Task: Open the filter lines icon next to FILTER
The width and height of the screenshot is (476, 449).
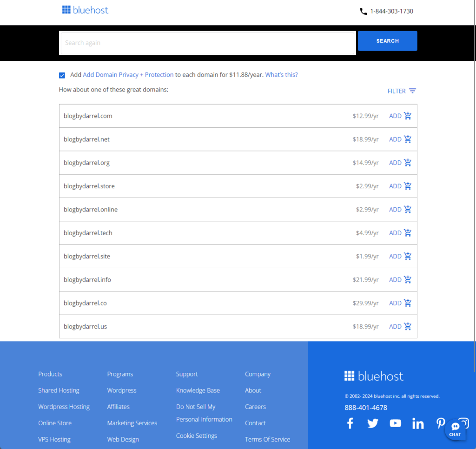Action: coord(412,91)
